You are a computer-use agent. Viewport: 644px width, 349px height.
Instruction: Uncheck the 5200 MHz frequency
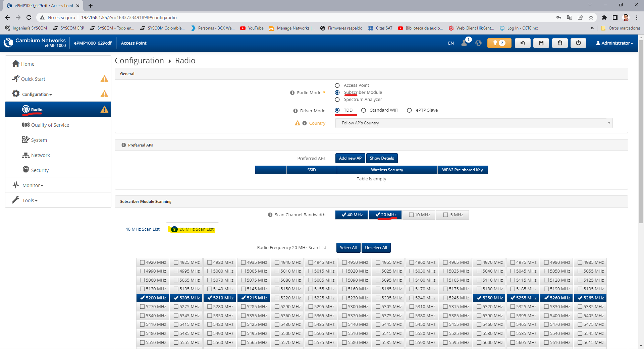click(153, 298)
